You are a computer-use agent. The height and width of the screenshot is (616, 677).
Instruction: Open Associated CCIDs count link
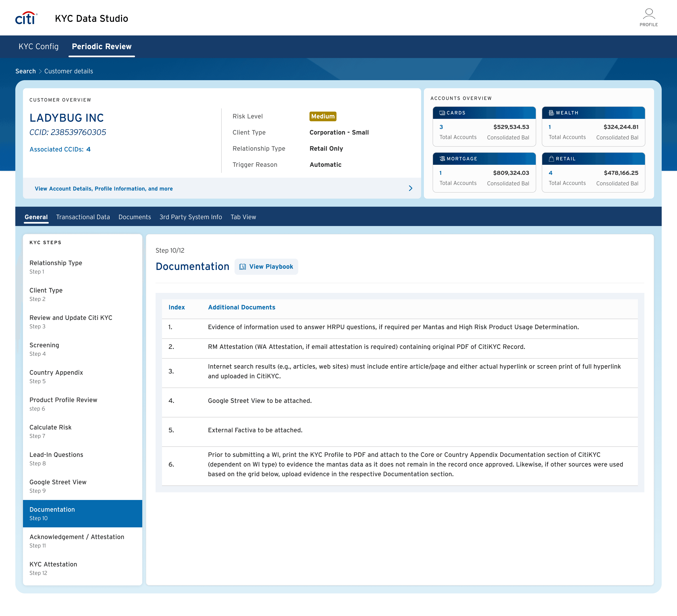pyautogui.click(x=88, y=149)
